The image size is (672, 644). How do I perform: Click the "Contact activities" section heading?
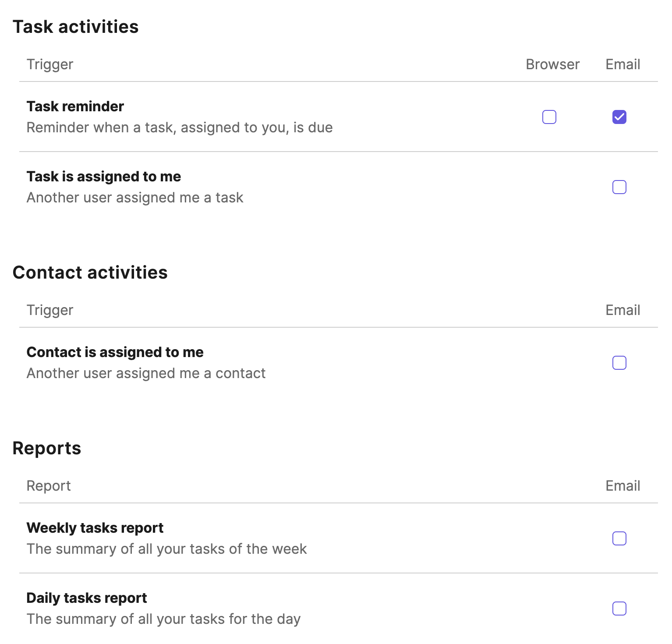[90, 272]
